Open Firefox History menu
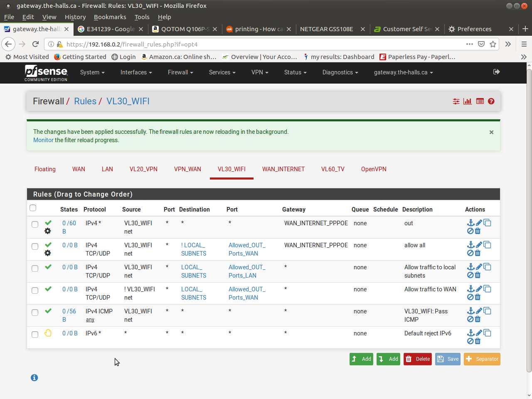Viewport: 532px width, 399px height. [x=75, y=17]
